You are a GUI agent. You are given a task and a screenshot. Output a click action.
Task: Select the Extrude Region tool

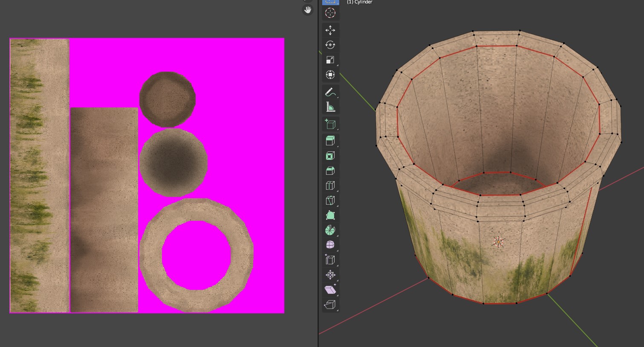[330, 141]
